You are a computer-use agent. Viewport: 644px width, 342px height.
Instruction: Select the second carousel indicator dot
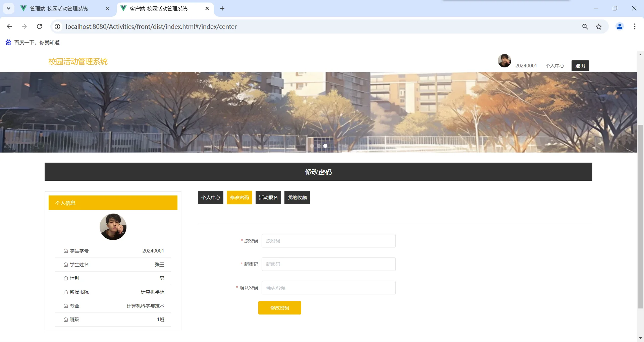pos(319,146)
